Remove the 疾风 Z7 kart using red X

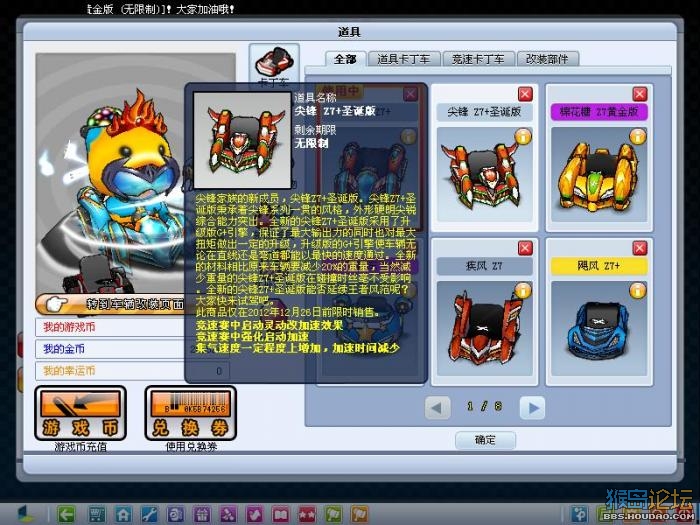tap(525, 248)
